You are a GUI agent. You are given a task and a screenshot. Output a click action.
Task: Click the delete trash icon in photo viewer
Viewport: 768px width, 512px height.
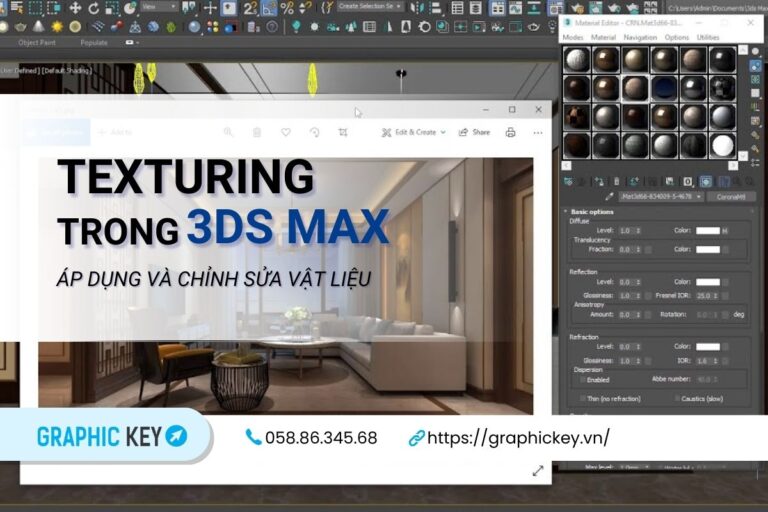pos(257,132)
